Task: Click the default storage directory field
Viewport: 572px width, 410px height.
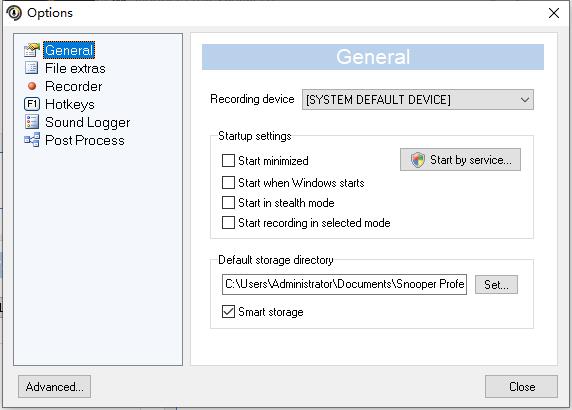Action: pos(344,284)
